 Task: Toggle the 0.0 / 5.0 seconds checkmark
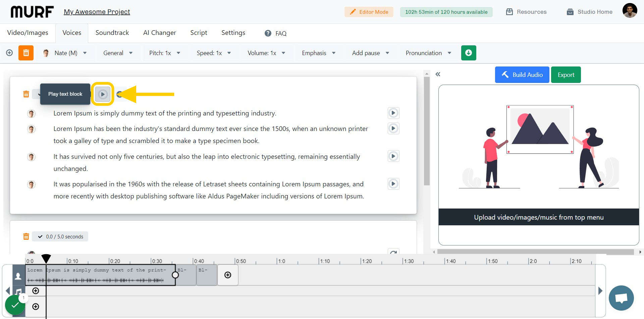(40, 236)
